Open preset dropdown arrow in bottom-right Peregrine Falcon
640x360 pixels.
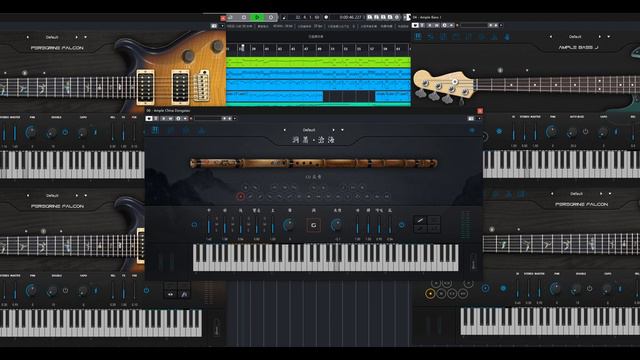(609, 193)
